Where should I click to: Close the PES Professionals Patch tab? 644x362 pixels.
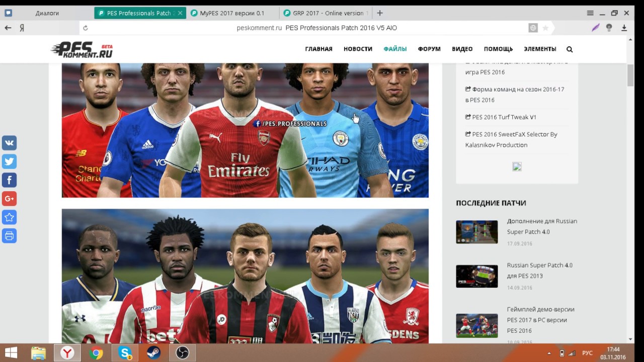point(179,13)
